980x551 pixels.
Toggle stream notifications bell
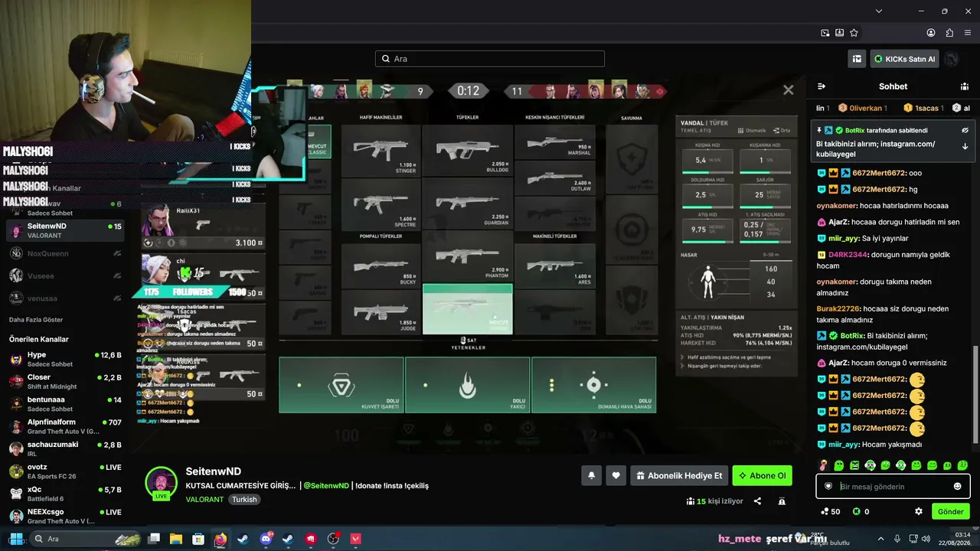[x=591, y=475]
